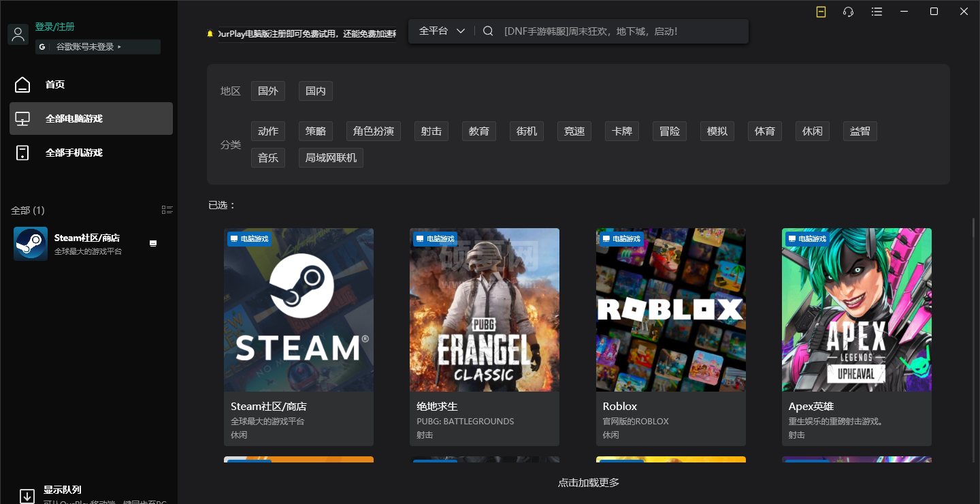
Task: Expand the 谷歌账号未登录 account dropdown
Action: pyautogui.click(x=98, y=47)
